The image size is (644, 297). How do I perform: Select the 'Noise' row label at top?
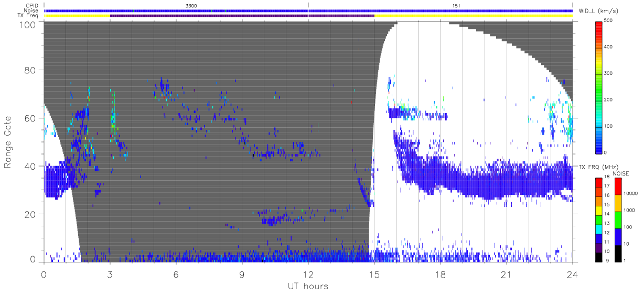(31, 10)
